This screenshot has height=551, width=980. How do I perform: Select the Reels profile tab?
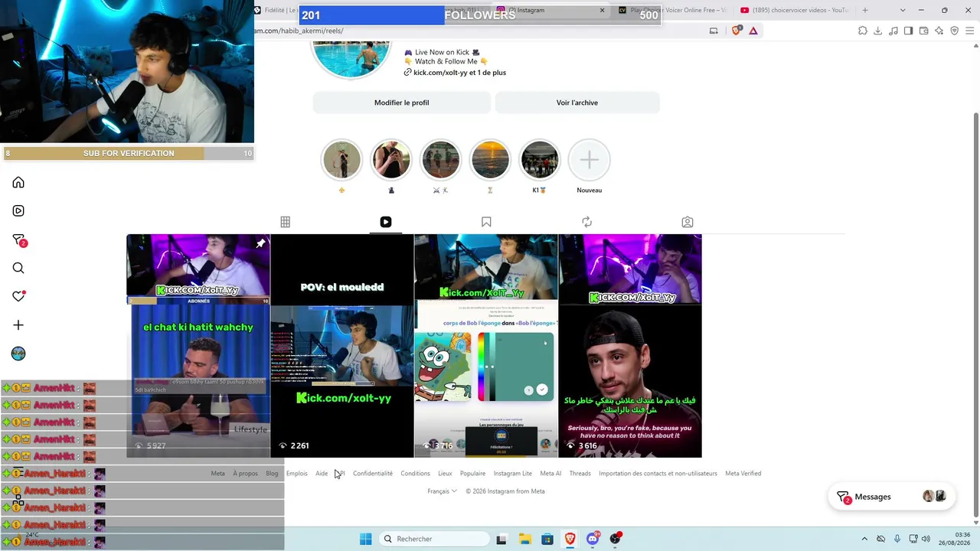[x=386, y=222]
